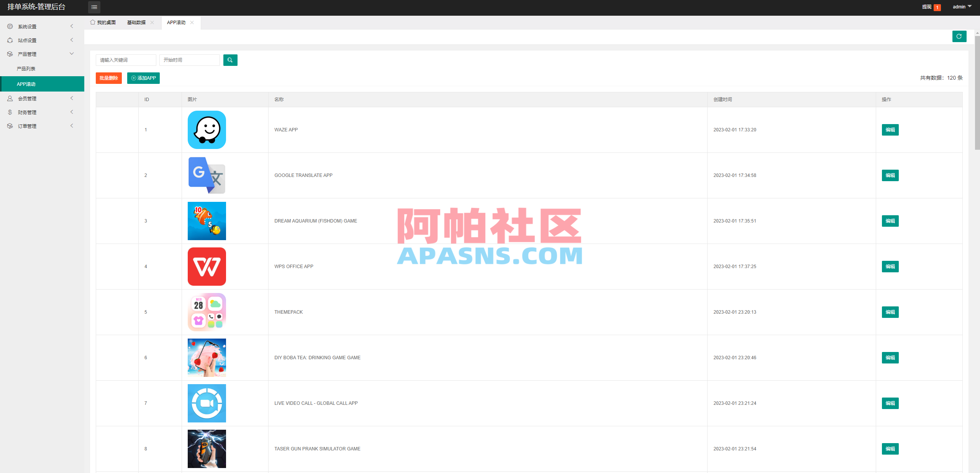This screenshot has height=473, width=980.
Task: Click the 添加APP button
Action: [143, 78]
